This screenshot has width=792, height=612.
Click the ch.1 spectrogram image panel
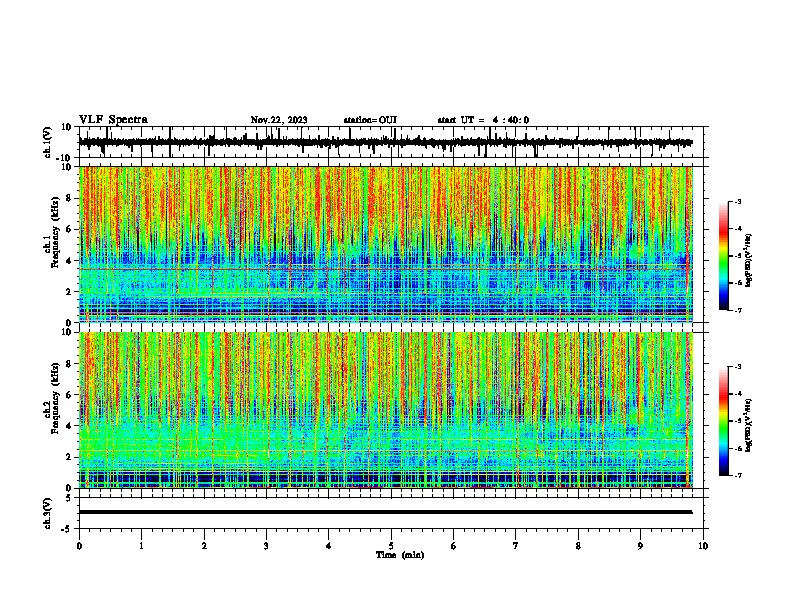click(x=386, y=244)
